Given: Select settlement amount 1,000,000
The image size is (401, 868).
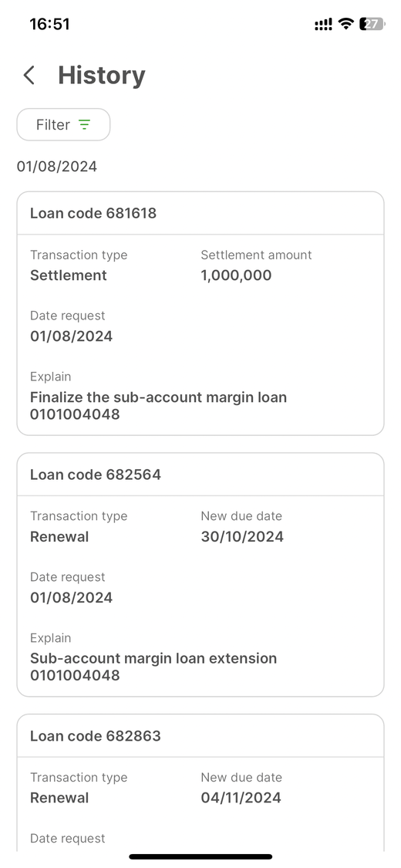Looking at the screenshot, I should pos(236,275).
